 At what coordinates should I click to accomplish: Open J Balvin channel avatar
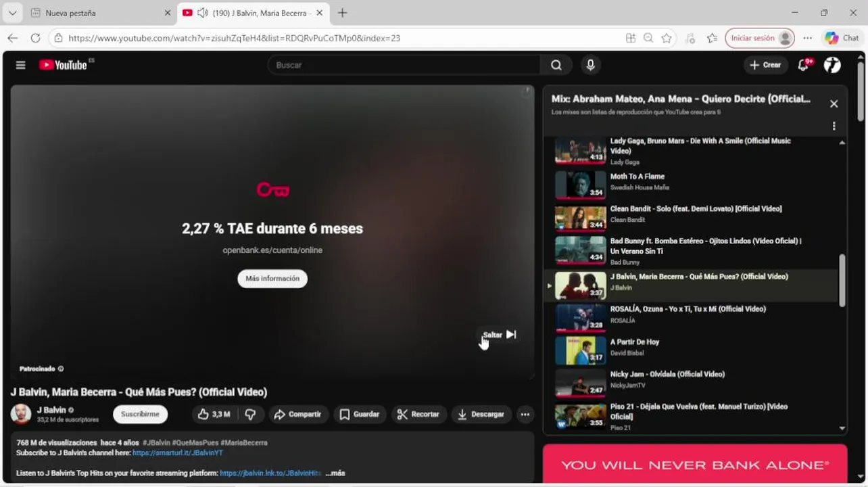21,414
